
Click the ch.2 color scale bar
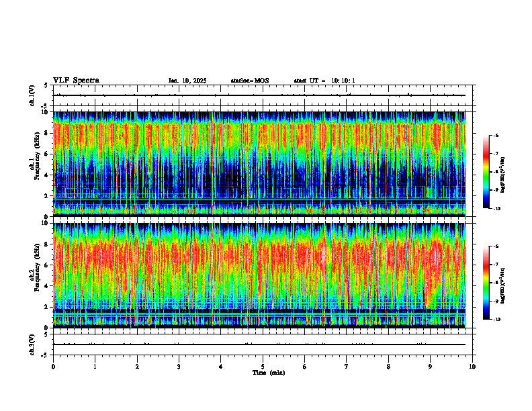tap(486, 283)
